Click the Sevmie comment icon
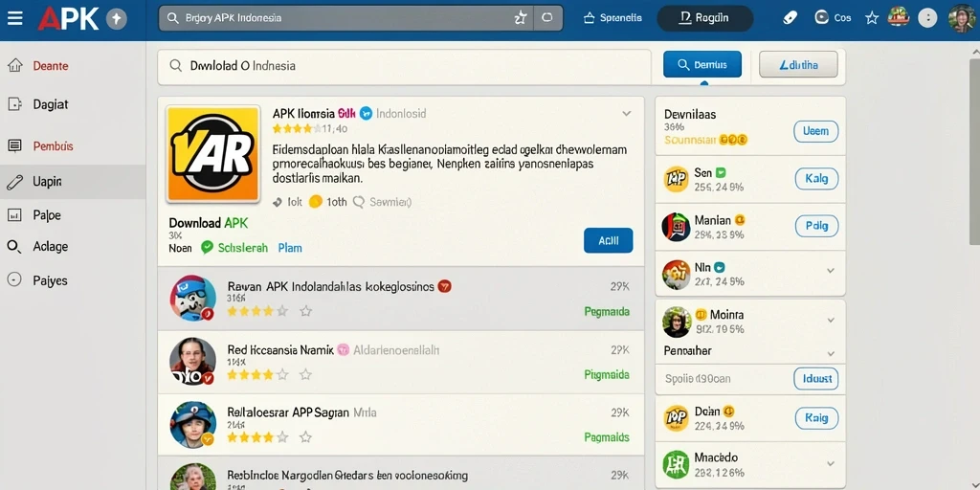Viewport: 980px width, 490px height. [x=359, y=202]
